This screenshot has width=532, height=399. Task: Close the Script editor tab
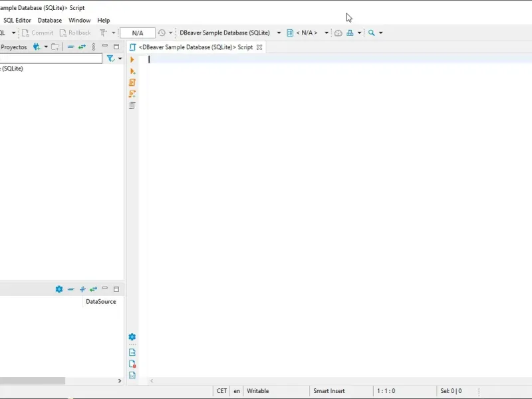pos(259,47)
